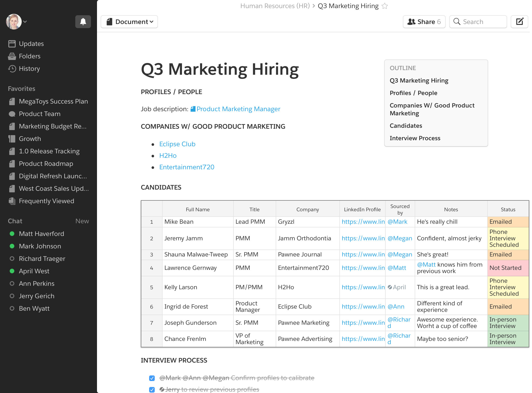Uncheck the Confirm profiles to calibrate item
This screenshot has height=393, width=532.
point(152,378)
